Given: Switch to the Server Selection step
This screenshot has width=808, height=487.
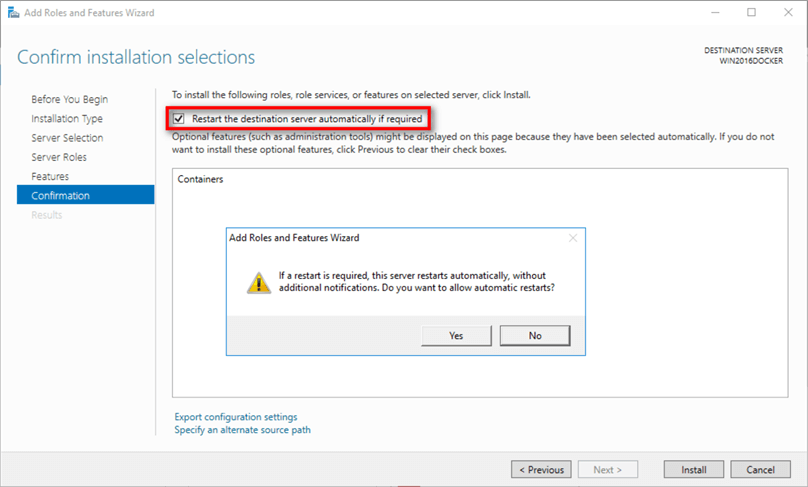Looking at the screenshot, I should [x=67, y=138].
